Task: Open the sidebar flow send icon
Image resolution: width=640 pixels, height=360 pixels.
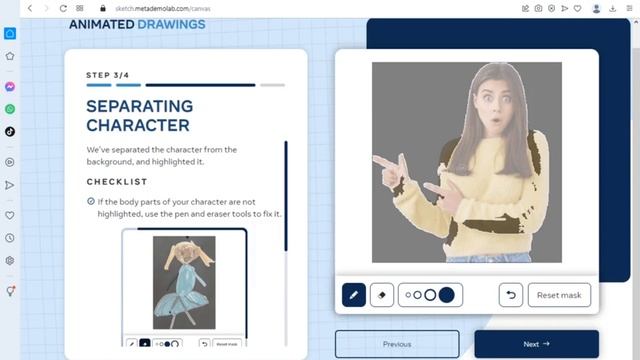Action: [10, 185]
